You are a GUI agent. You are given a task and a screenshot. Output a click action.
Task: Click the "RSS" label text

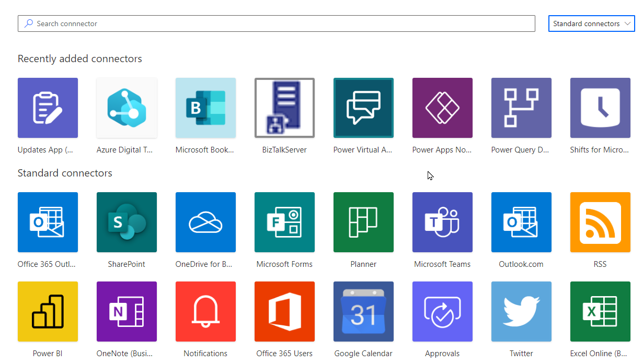(600, 264)
